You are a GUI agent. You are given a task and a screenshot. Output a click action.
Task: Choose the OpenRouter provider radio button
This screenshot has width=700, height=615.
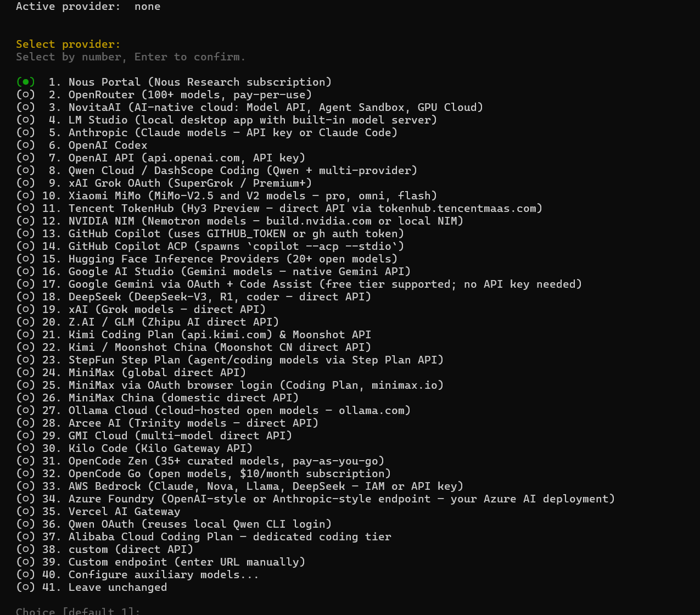click(26, 94)
